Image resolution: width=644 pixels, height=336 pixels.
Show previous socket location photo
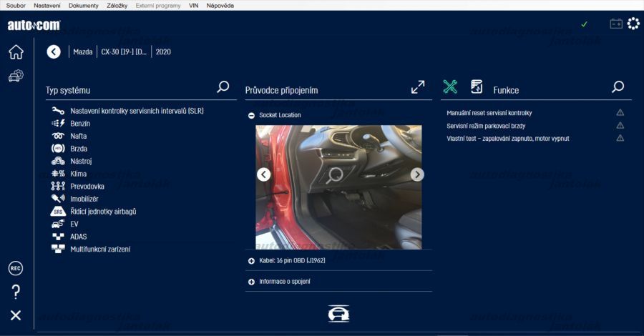pyautogui.click(x=263, y=174)
